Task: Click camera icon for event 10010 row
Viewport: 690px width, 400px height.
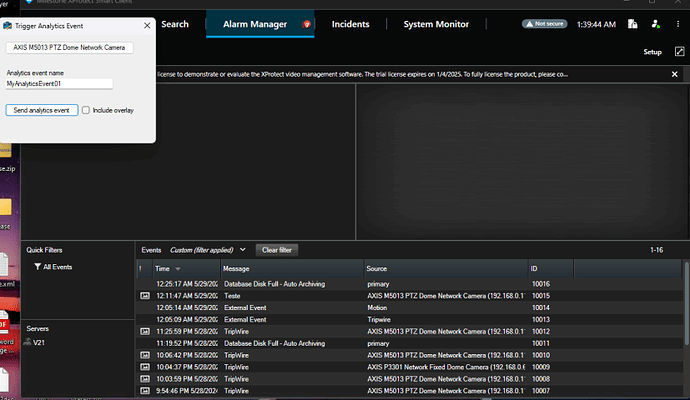Action: [x=145, y=355]
